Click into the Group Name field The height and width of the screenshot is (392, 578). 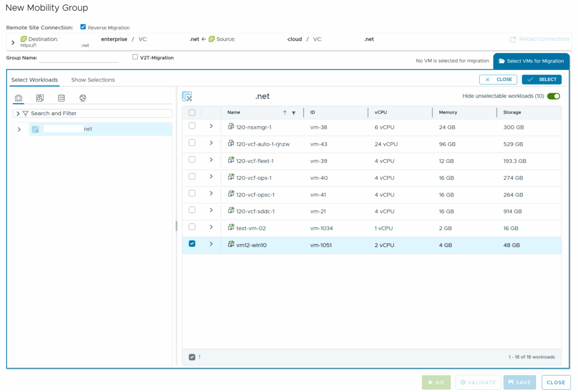[78, 58]
